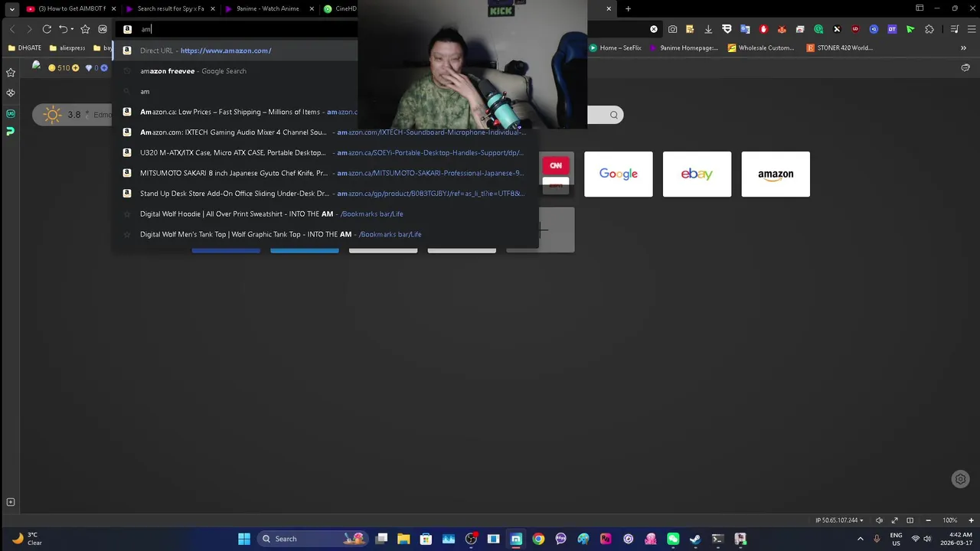Zoom in with the status bar plus
Viewport: 980px width, 551px height.
click(972, 520)
